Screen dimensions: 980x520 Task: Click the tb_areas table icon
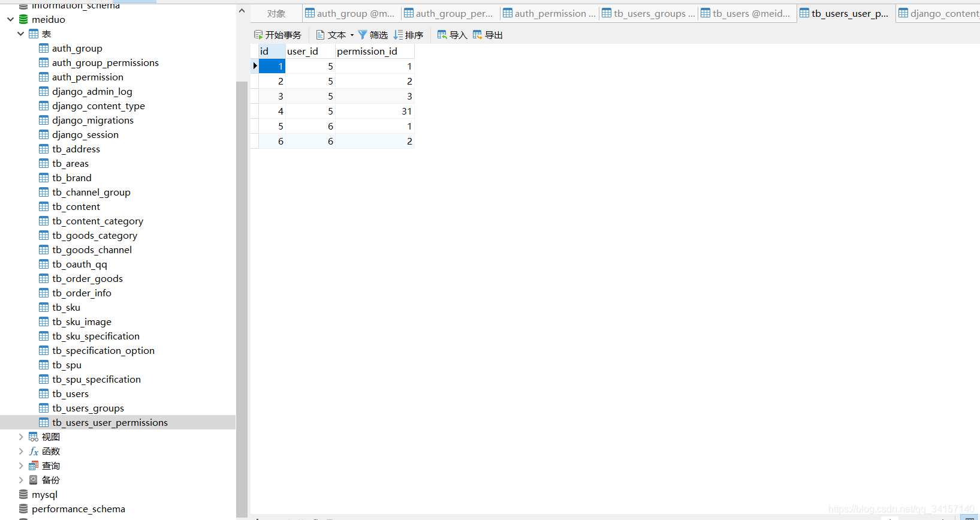click(x=44, y=163)
